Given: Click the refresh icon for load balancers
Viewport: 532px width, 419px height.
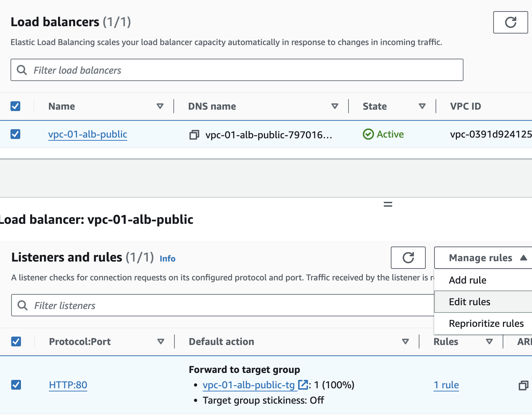Looking at the screenshot, I should point(510,22).
